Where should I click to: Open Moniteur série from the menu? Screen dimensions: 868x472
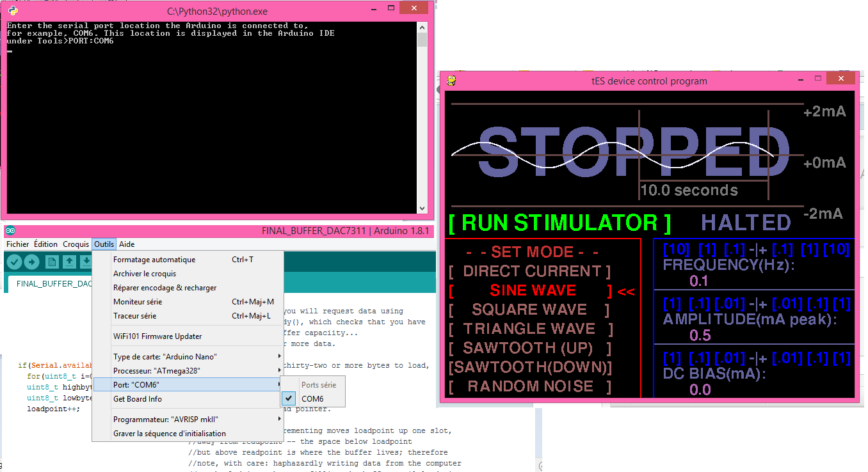[x=188, y=302]
